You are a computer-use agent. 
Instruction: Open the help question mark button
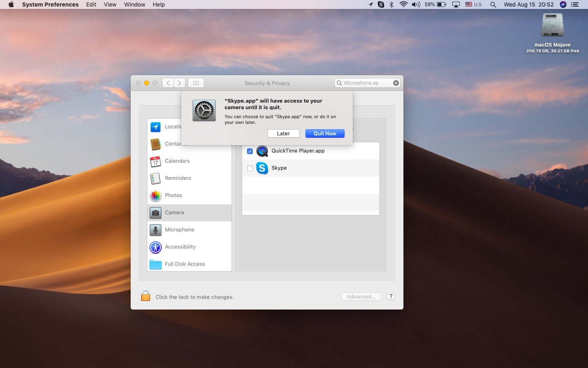(391, 296)
